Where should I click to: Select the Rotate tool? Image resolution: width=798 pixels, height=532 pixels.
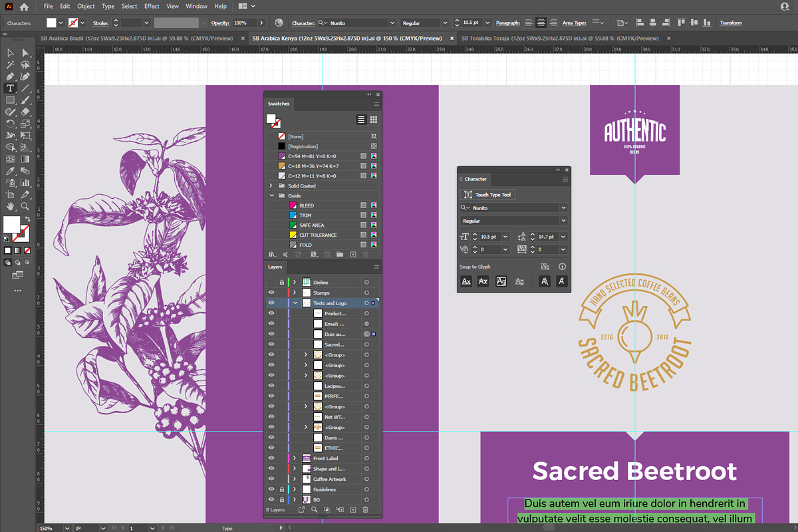[x=11, y=124]
